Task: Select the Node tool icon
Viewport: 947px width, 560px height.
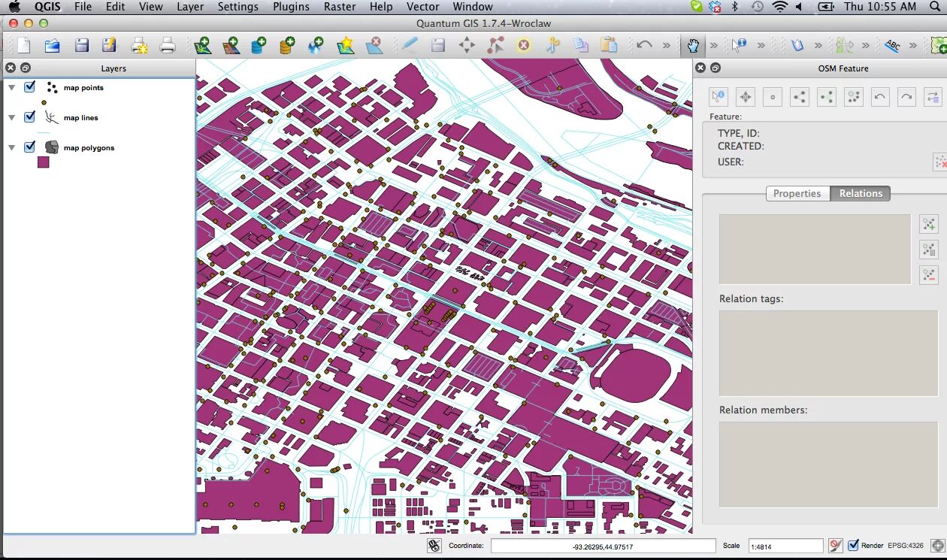Action: click(495, 45)
